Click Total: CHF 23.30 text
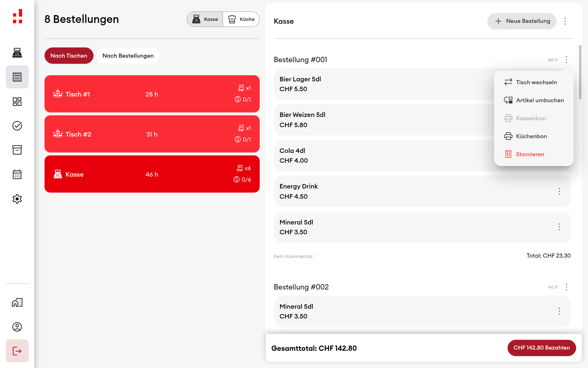This screenshot has height=368, width=588. [x=548, y=256]
